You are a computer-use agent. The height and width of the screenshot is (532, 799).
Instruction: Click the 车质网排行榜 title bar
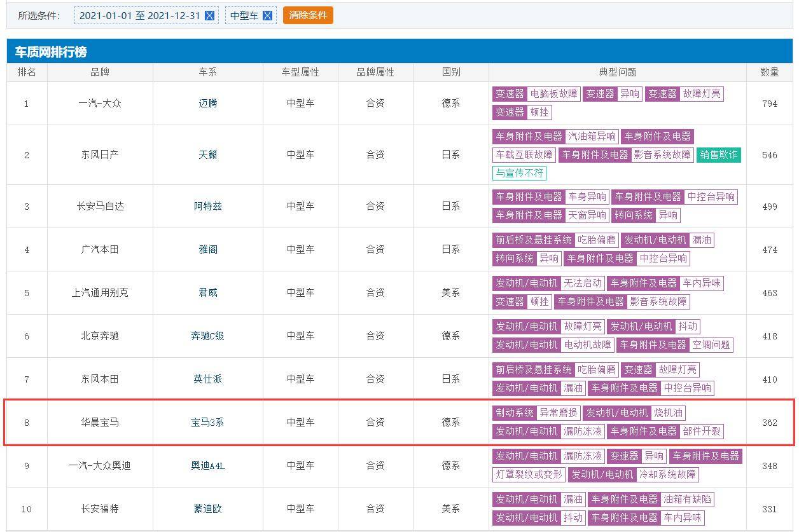tap(400, 51)
